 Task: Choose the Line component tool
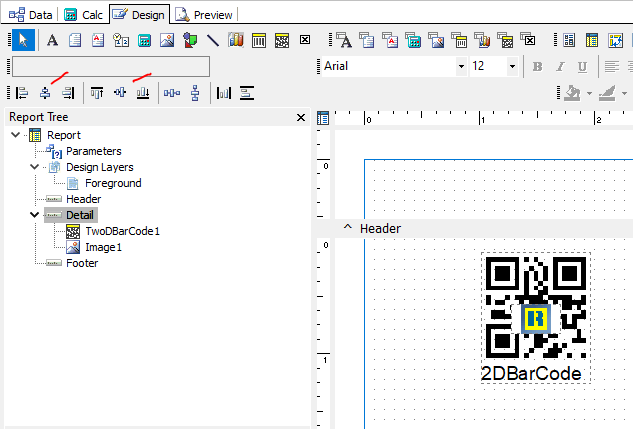click(x=213, y=40)
